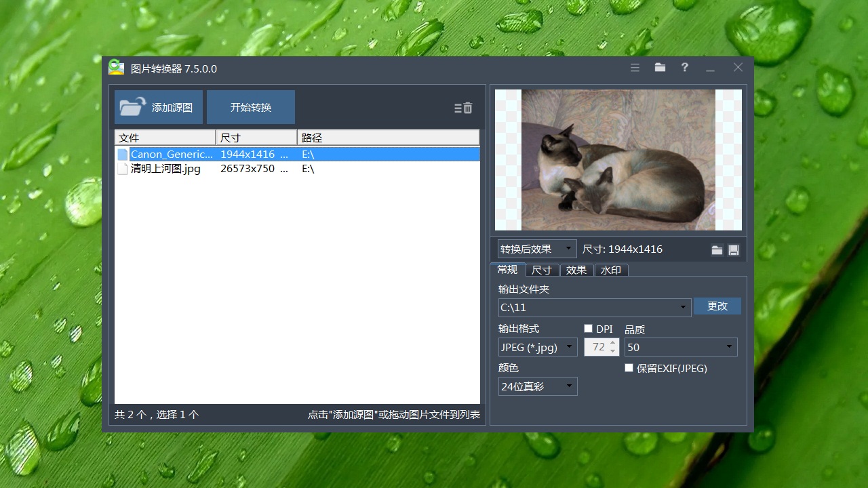This screenshot has width=868, height=488.
Task: Click the 更改 button to change output folder
Action: [x=717, y=306]
